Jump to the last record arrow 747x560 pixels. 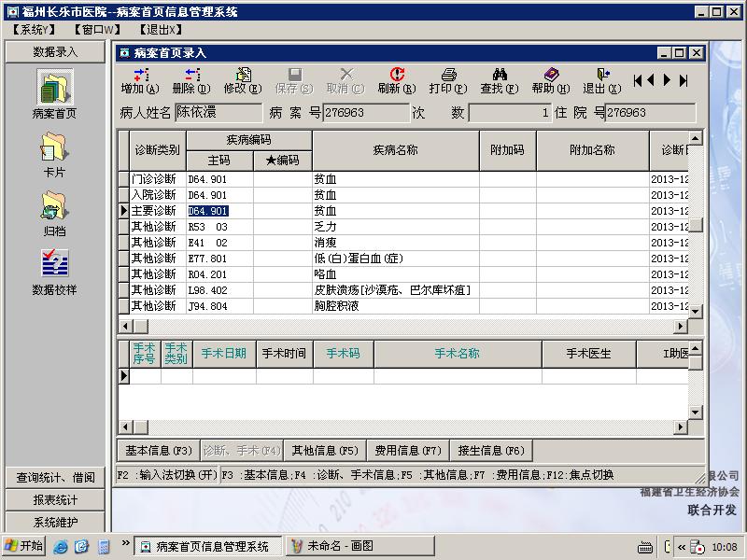(684, 80)
